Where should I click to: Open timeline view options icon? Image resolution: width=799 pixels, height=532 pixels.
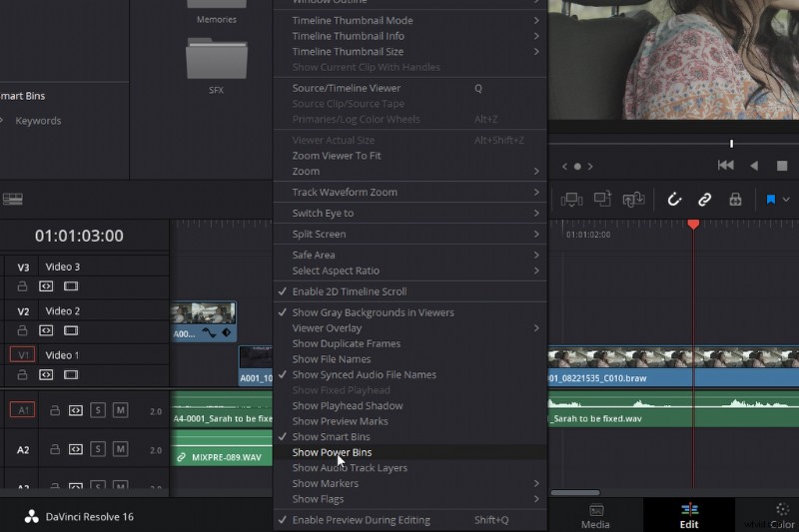[13, 199]
